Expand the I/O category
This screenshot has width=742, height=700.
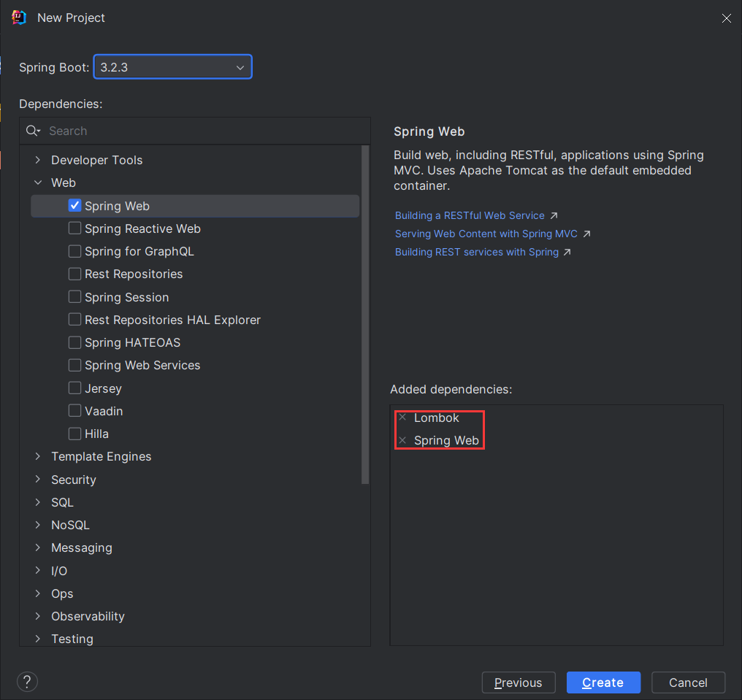(38, 570)
